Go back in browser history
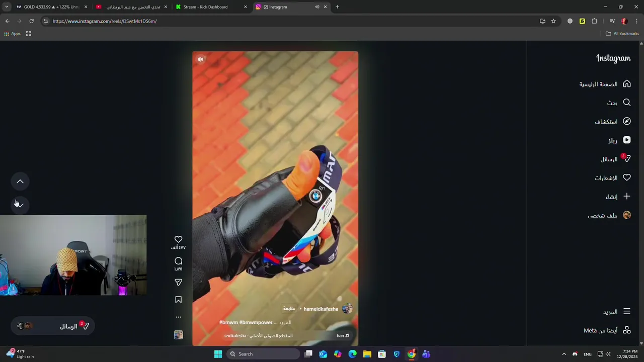The height and width of the screenshot is (362, 644). click(x=7, y=21)
